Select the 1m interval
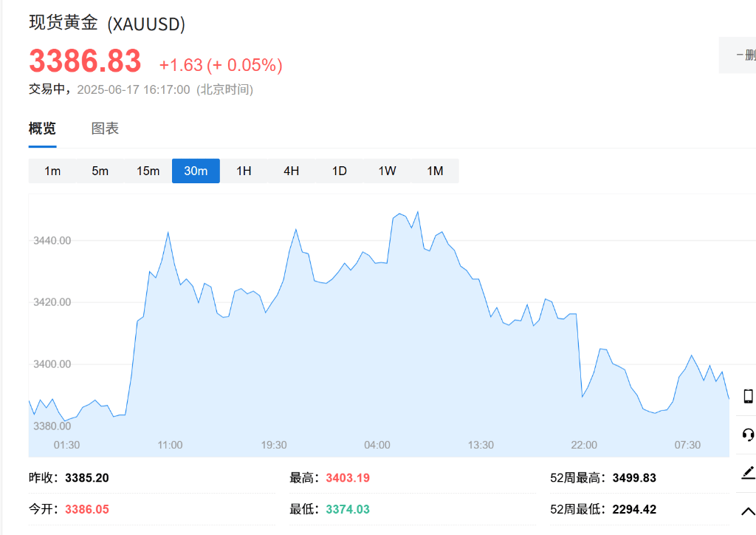 tap(52, 171)
